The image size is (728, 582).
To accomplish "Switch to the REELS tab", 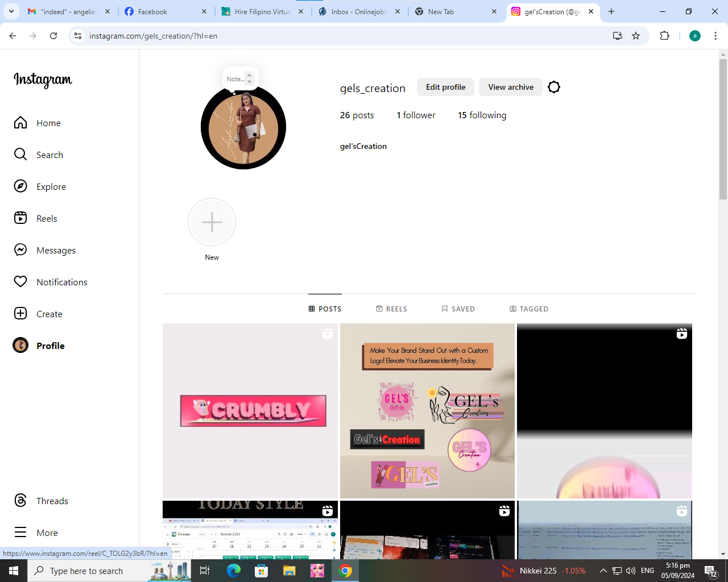I will 391,309.
